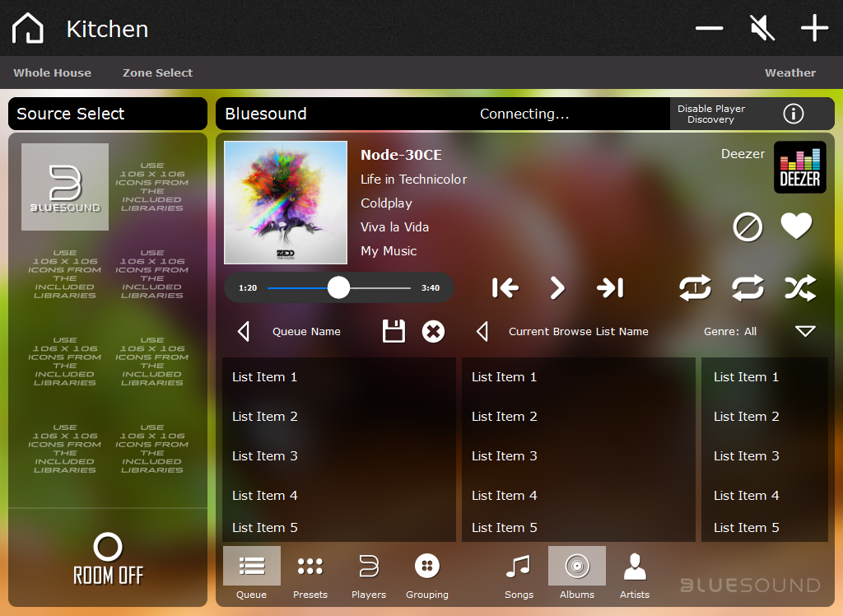Turn the room off
843x616 pixels.
(108, 559)
